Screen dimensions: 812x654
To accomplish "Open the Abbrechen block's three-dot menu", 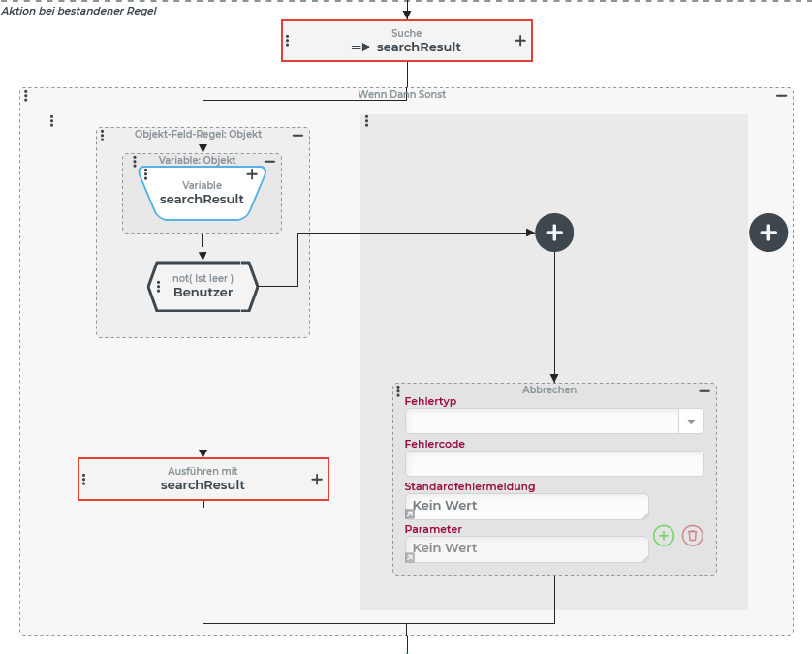I will click(398, 390).
